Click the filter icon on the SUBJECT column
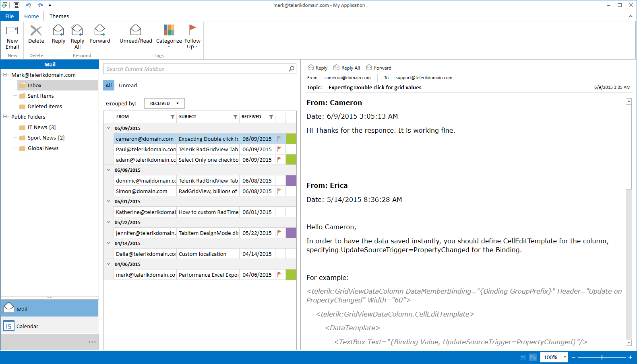637x364 pixels. coord(235,117)
